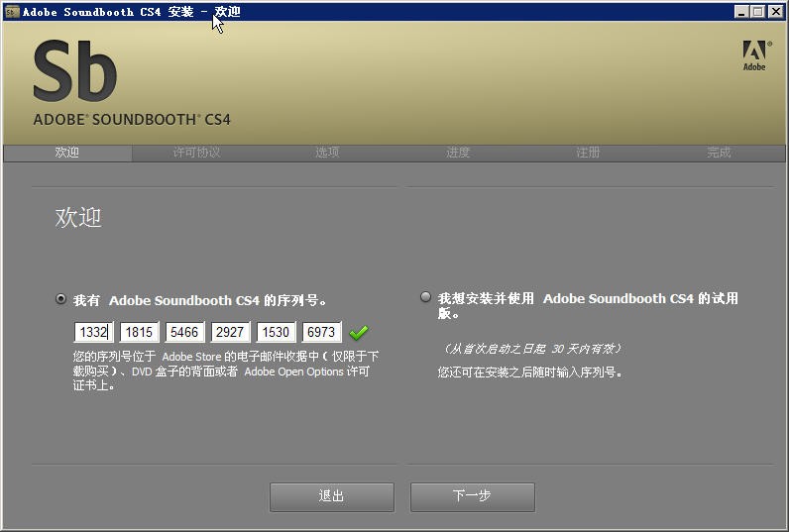The width and height of the screenshot is (789, 532).
Task: Click the Adobe logo in the header
Action: click(x=754, y=55)
